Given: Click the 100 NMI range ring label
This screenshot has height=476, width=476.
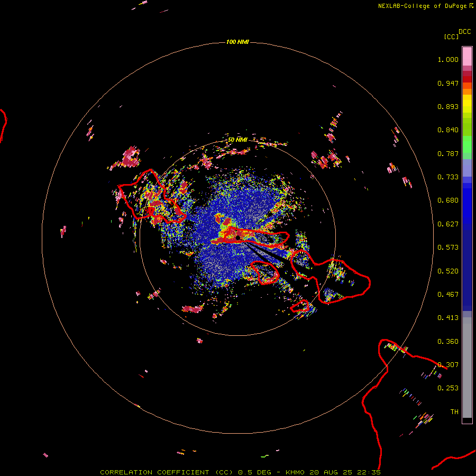Looking at the screenshot, I should pos(237,42).
